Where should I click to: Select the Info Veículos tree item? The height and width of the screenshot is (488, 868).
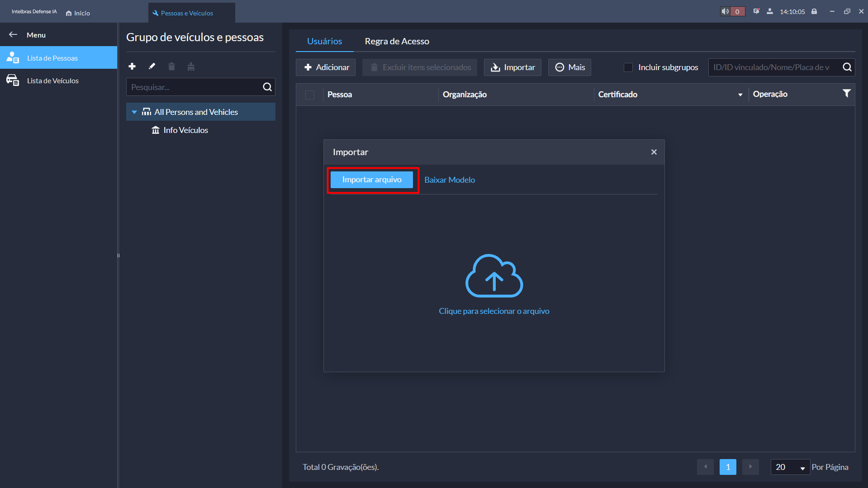185,130
